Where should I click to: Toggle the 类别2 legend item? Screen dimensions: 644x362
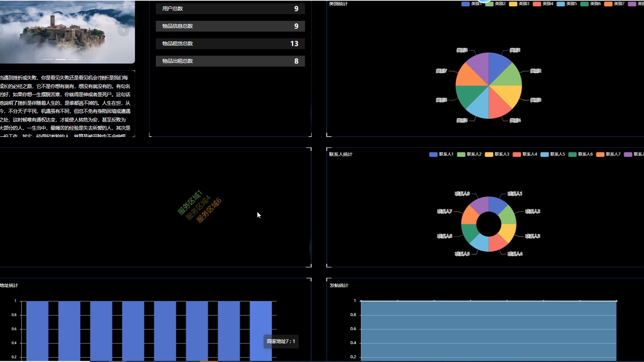496,4
